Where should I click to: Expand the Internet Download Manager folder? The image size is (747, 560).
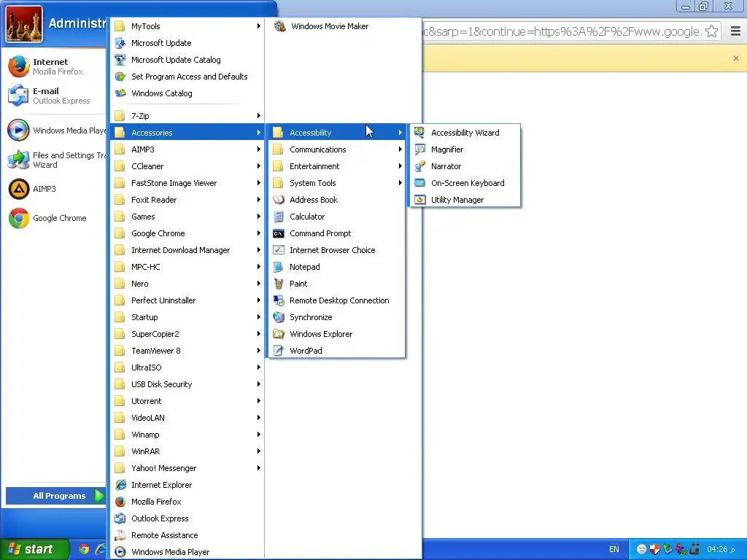[x=187, y=250]
